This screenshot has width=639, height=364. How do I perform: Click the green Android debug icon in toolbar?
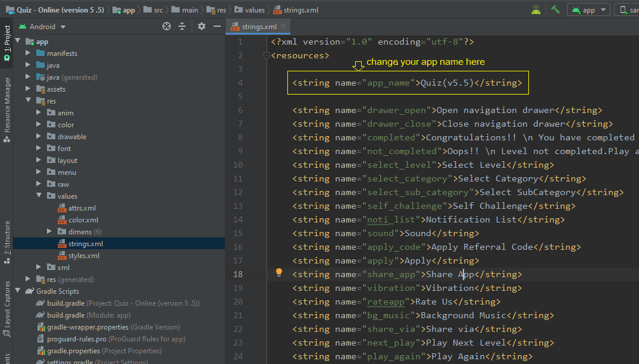tap(536, 10)
